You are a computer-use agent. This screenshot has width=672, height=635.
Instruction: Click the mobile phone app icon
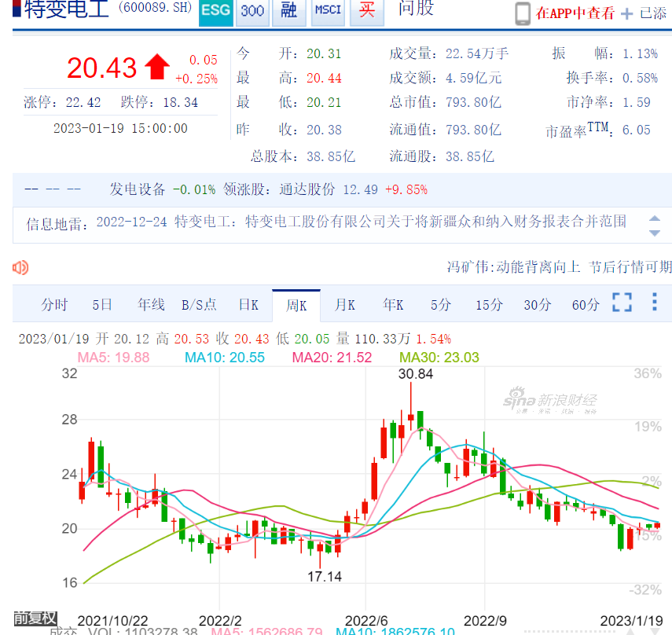pyautogui.click(x=523, y=13)
